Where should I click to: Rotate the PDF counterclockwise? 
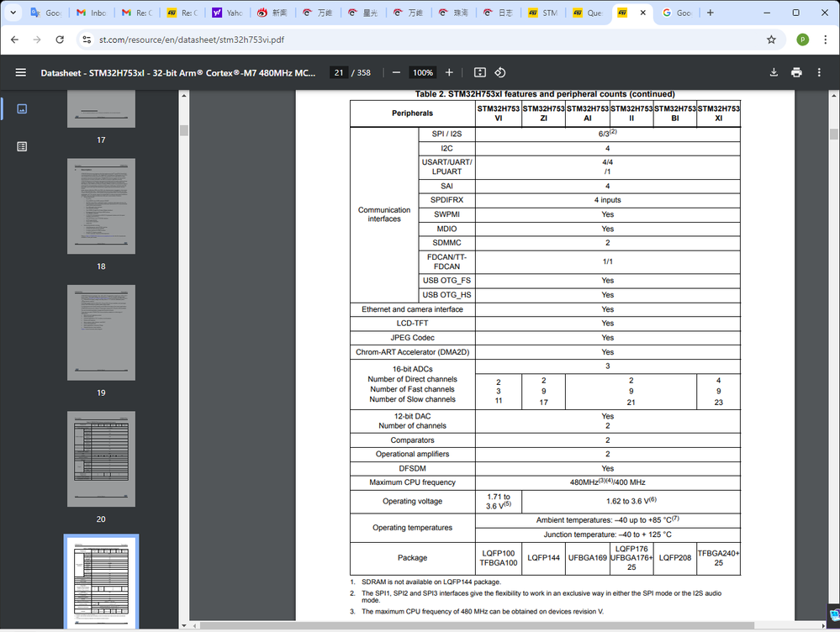[499, 72]
